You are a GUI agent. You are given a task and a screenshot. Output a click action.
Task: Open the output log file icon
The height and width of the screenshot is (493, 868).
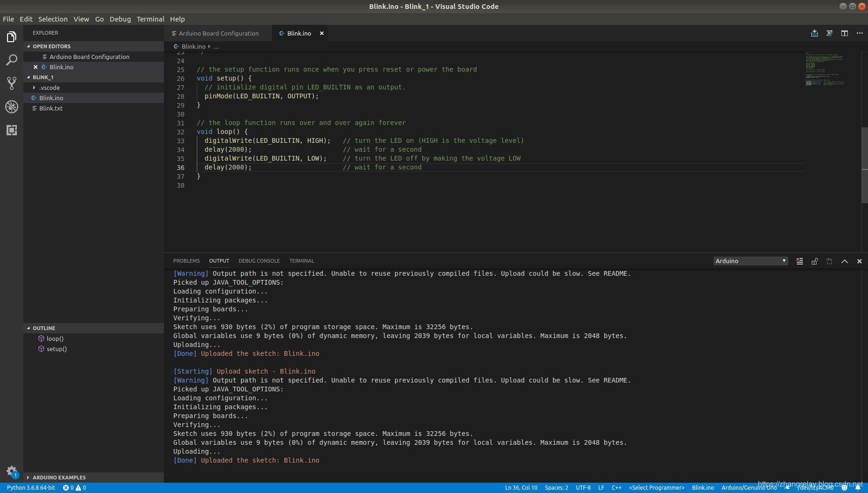(830, 261)
